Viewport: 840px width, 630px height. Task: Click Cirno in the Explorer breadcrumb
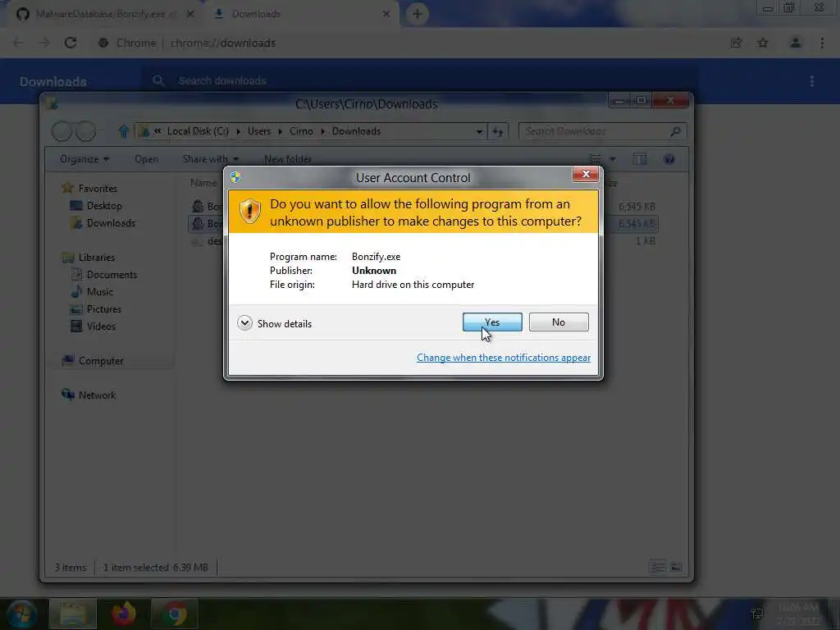tap(301, 131)
